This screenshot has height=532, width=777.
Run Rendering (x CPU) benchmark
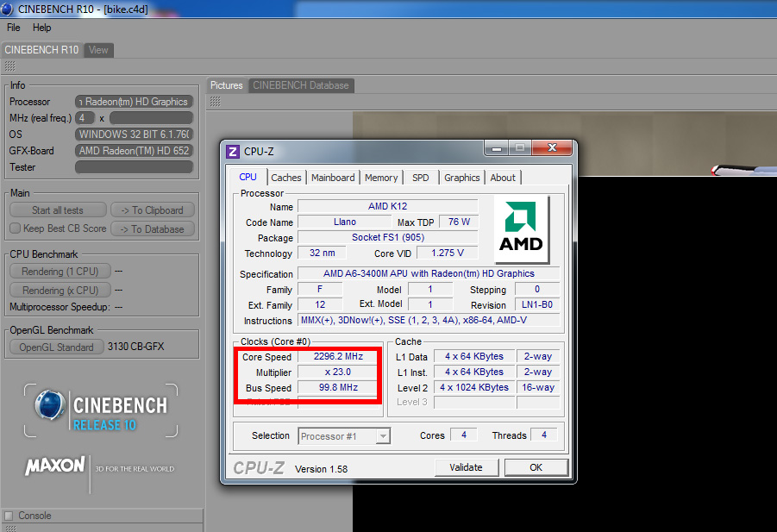(60, 291)
